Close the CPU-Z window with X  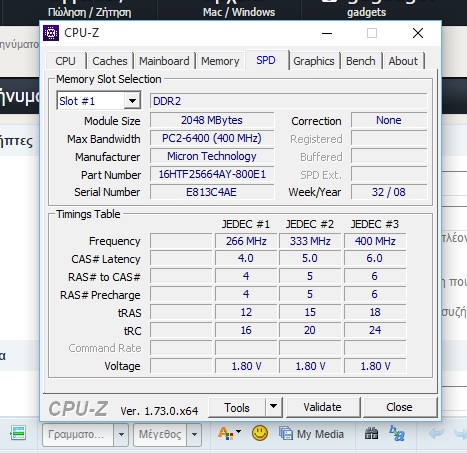418,33
